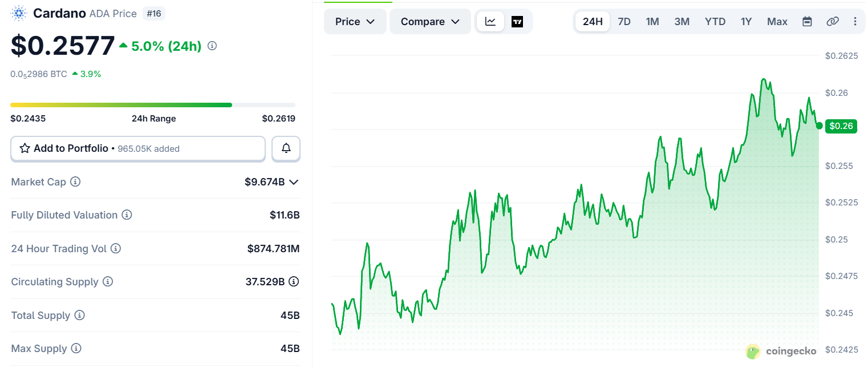This screenshot has width=868, height=368.
Task: Click the 24h Range progress bar
Action: point(153,105)
